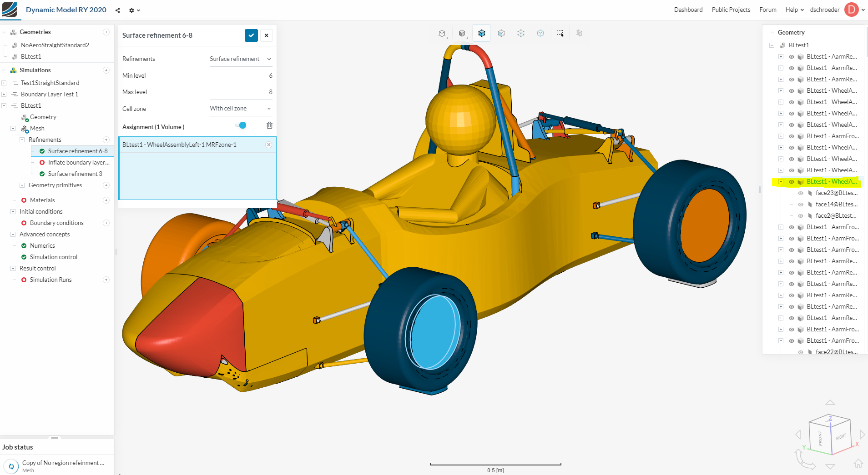Screen dimensions: 868x475
Task: Select the volume selection mode cube icon
Action: (481, 33)
